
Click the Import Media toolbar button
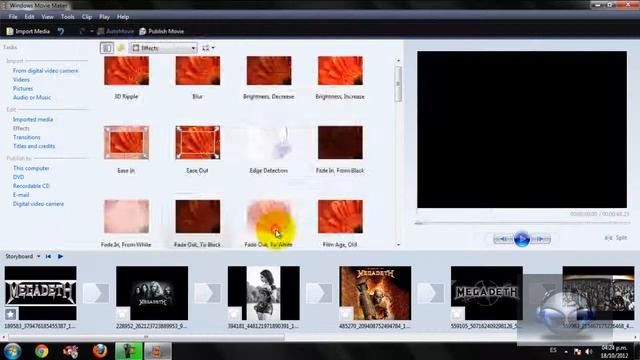point(28,31)
